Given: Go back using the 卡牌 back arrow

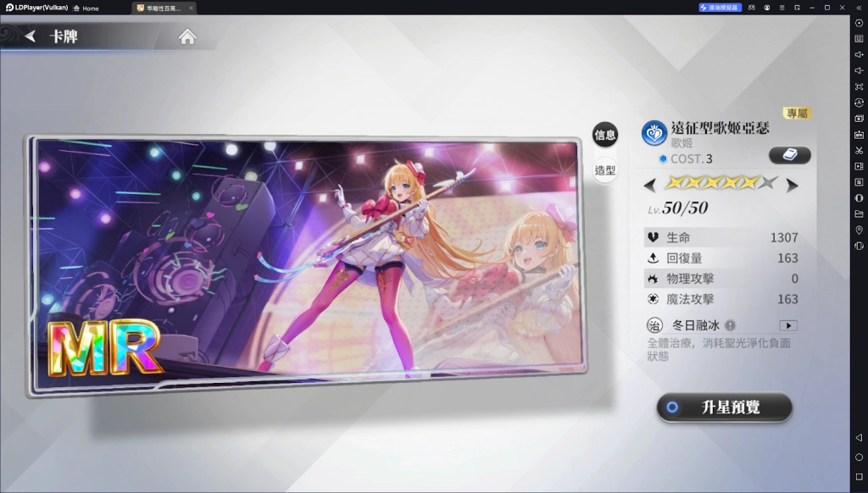Looking at the screenshot, I should coord(31,36).
